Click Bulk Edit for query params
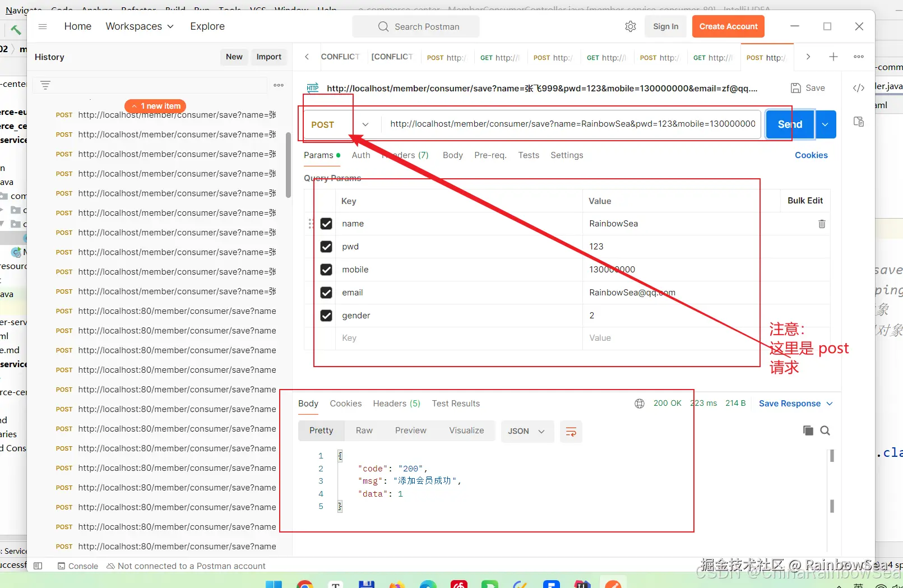The image size is (903, 588). 805,201
